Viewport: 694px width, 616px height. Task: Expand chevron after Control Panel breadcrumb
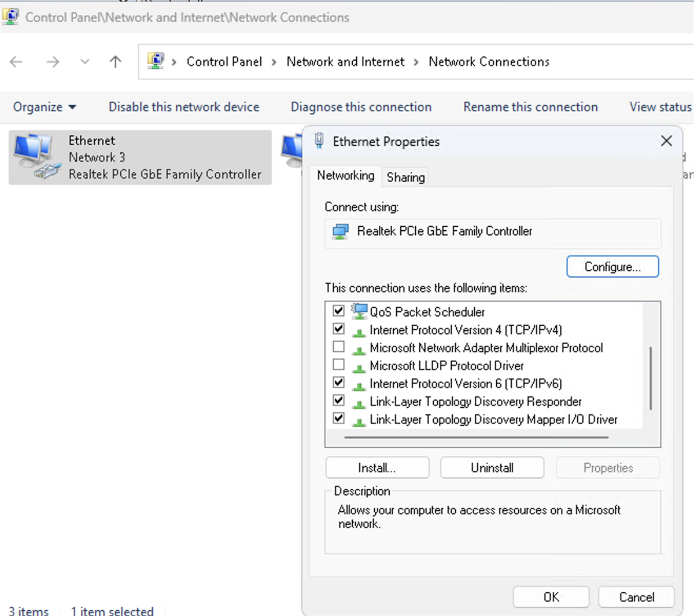tap(274, 62)
